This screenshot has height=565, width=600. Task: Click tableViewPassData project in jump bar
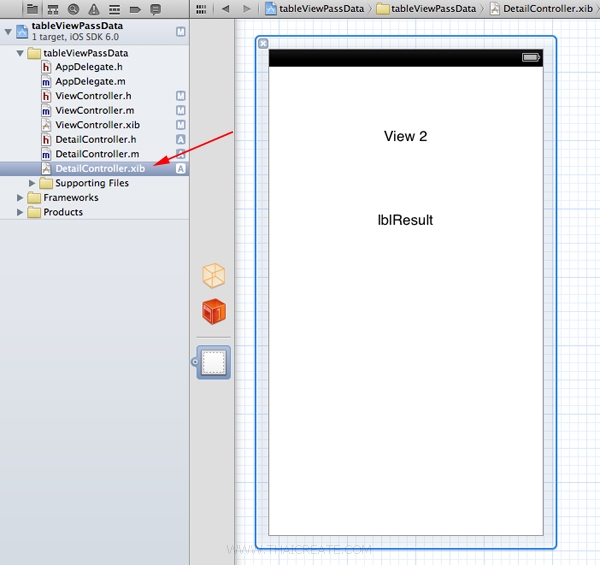click(x=315, y=8)
